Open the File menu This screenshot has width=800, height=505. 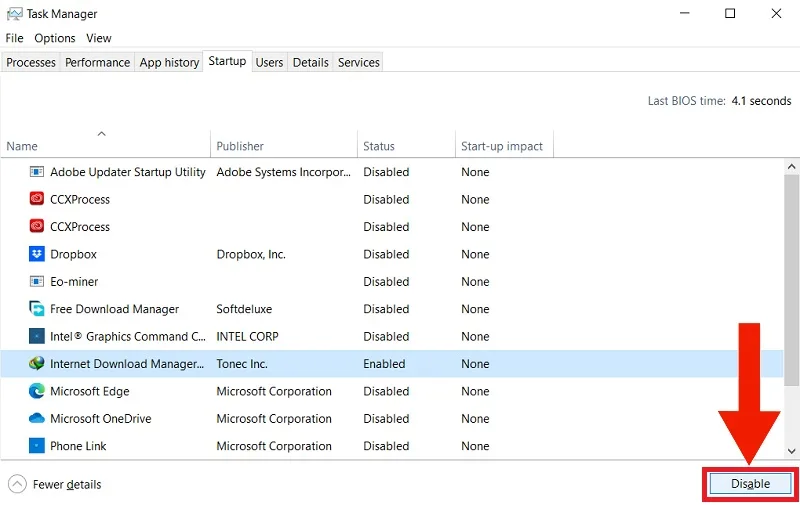14,38
